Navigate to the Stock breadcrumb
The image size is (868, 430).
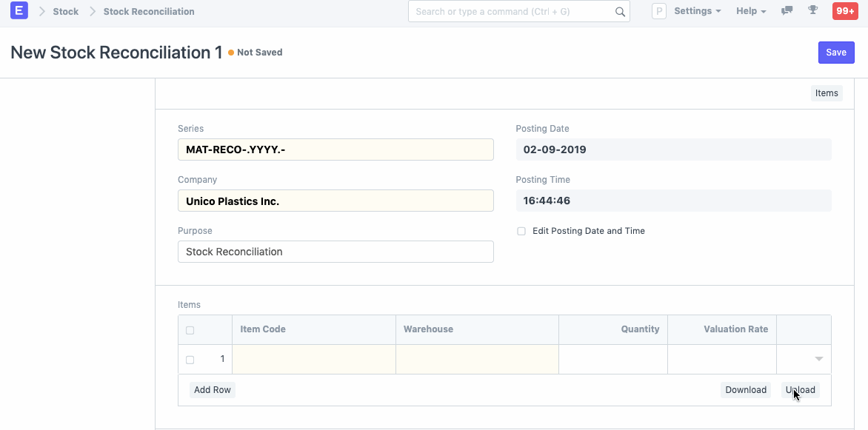point(65,11)
